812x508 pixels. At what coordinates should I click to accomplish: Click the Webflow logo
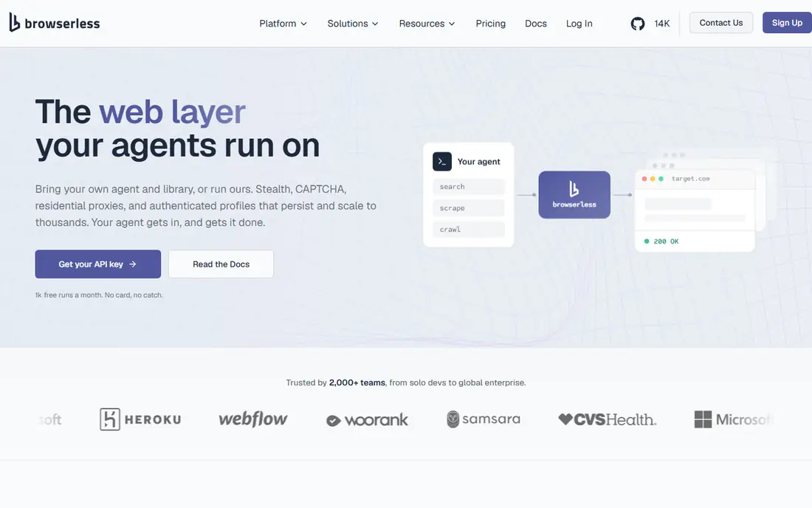coord(252,419)
